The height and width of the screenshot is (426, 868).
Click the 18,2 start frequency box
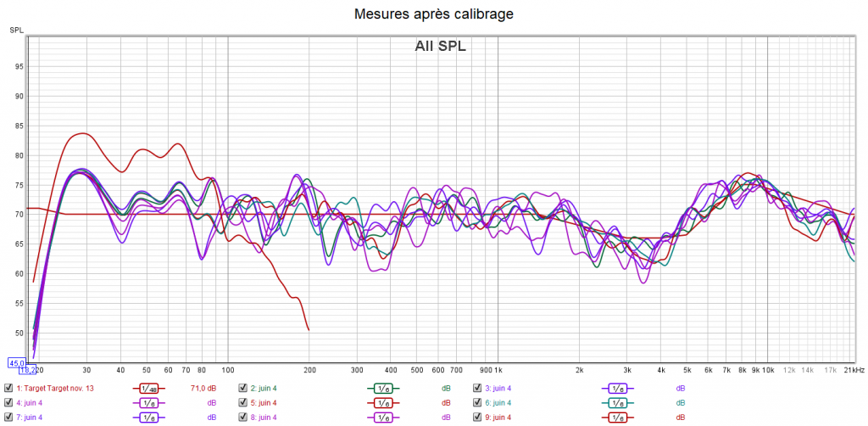pos(26,371)
